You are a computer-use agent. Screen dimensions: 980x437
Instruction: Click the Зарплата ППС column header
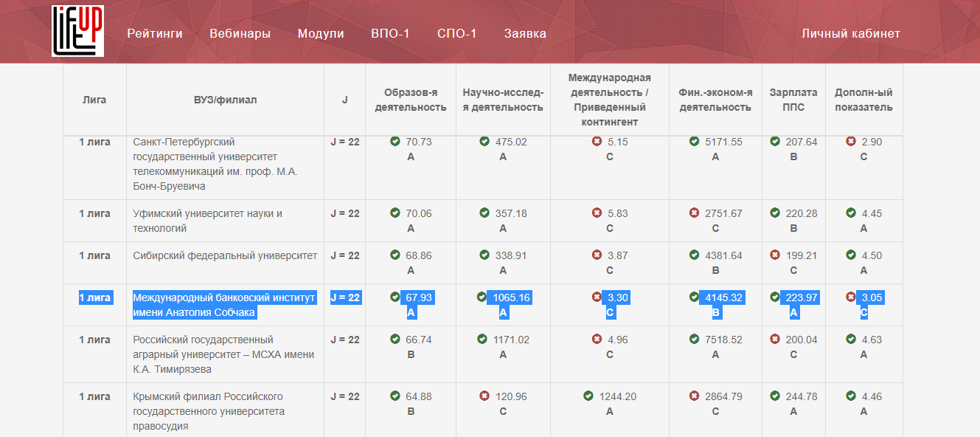point(793,100)
